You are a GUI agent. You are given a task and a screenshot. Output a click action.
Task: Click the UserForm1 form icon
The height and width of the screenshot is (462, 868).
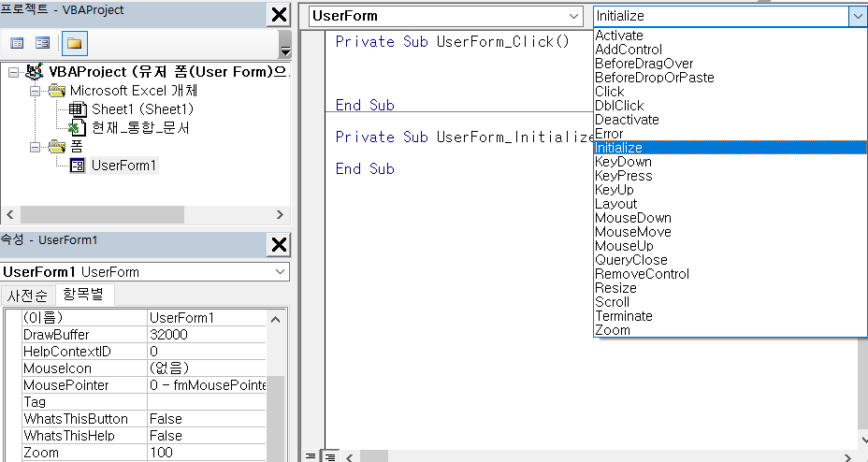coord(78,166)
